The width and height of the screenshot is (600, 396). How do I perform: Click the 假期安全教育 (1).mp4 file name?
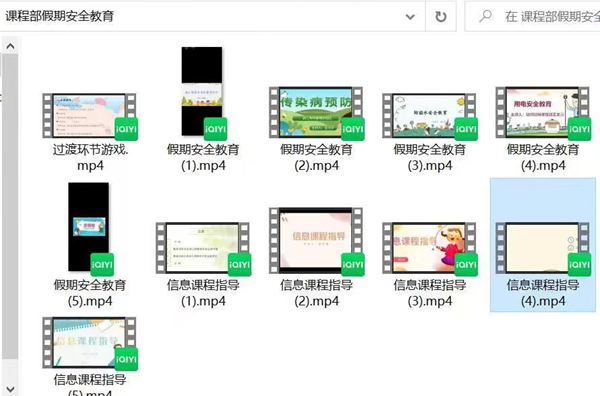pos(203,157)
